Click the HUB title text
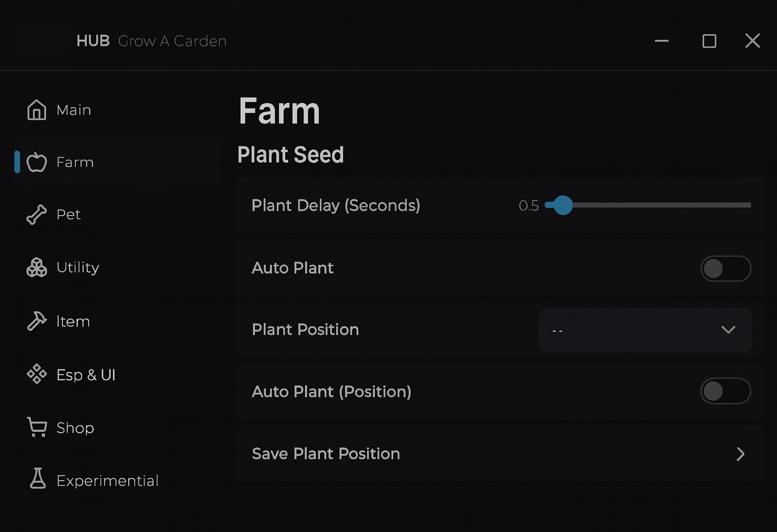The height and width of the screenshot is (532, 777). pyautogui.click(x=93, y=41)
